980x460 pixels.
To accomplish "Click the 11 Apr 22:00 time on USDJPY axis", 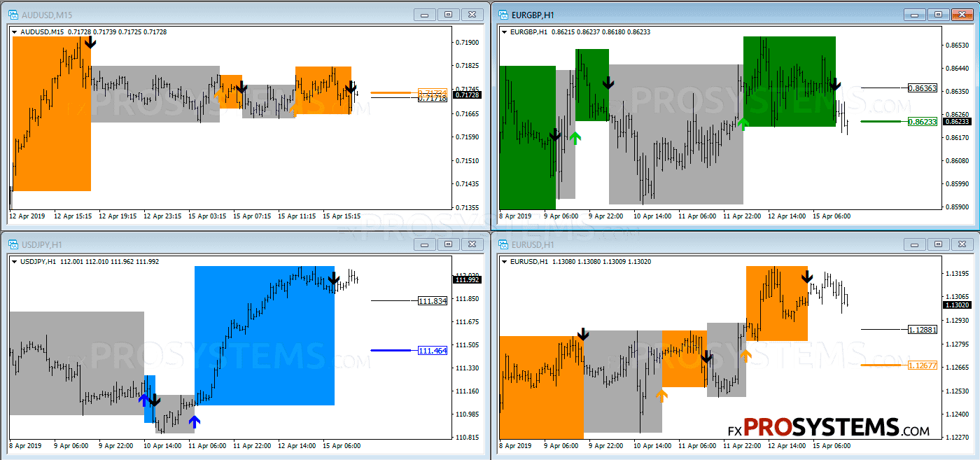I will click(x=252, y=446).
